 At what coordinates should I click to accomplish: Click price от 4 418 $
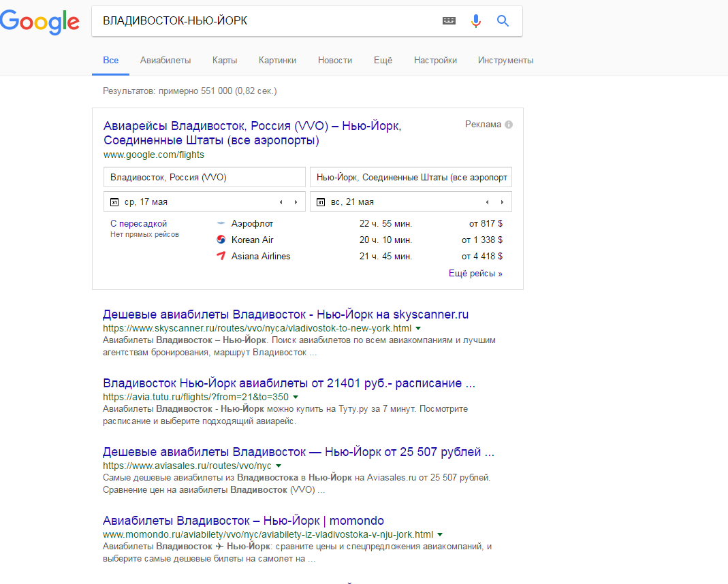point(482,256)
